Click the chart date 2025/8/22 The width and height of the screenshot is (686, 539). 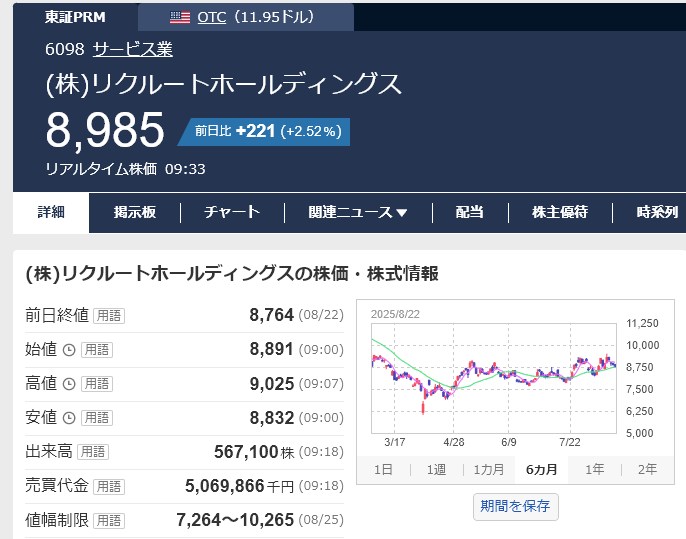point(395,314)
